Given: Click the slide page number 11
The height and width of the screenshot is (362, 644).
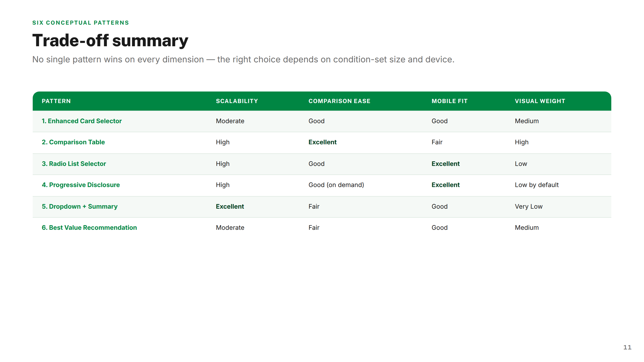Looking at the screenshot, I should tap(627, 347).
